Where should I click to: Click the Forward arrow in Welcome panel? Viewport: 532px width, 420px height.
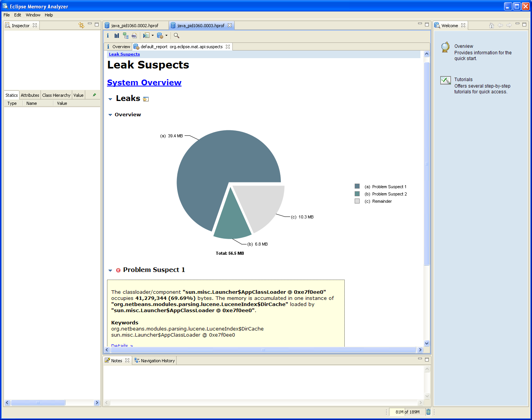point(509,25)
